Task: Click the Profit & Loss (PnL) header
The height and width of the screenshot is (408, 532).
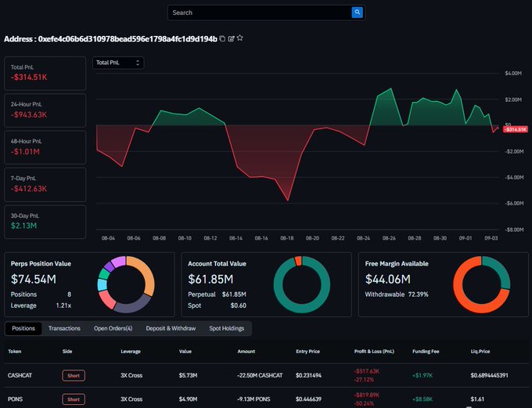Action: pyautogui.click(x=374, y=352)
